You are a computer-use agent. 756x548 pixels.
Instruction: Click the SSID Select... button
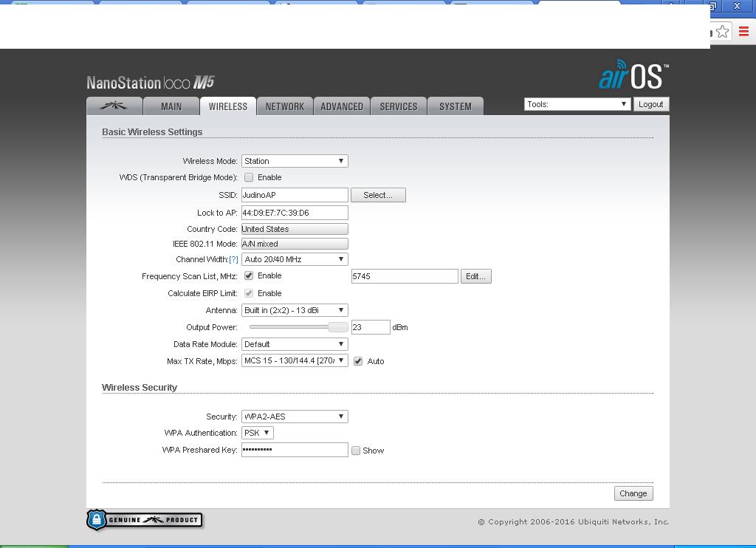pos(378,195)
